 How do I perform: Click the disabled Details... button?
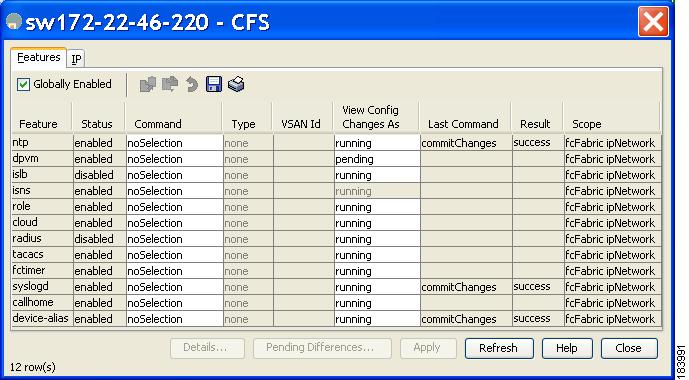point(207,348)
